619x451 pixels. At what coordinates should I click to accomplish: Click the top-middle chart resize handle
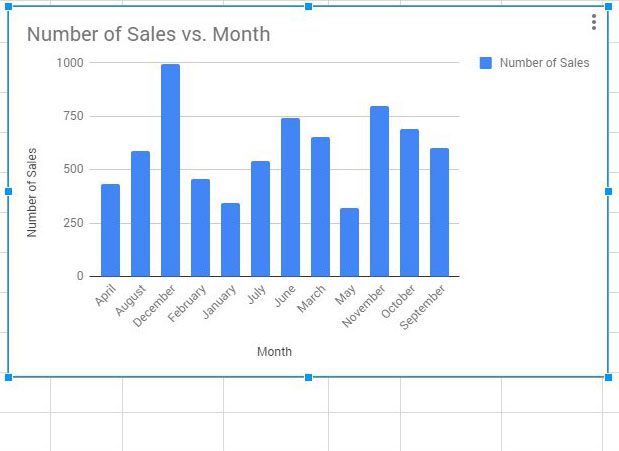[x=308, y=7]
